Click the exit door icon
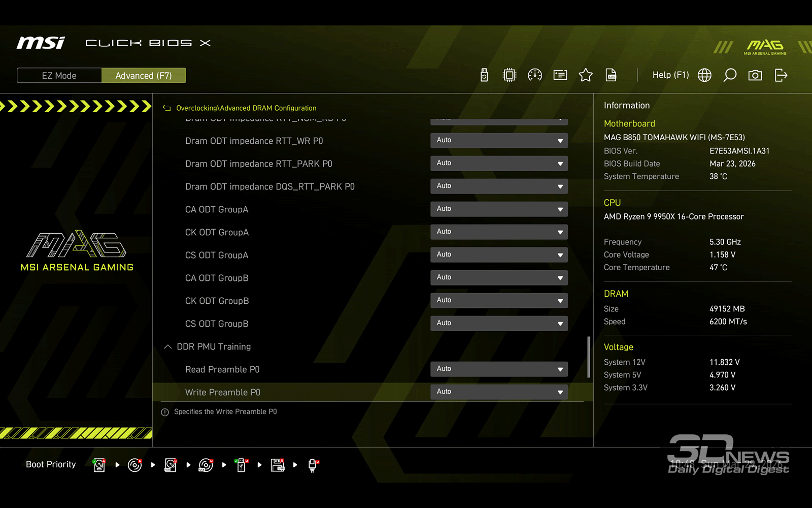This screenshot has width=812, height=508. click(781, 75)
